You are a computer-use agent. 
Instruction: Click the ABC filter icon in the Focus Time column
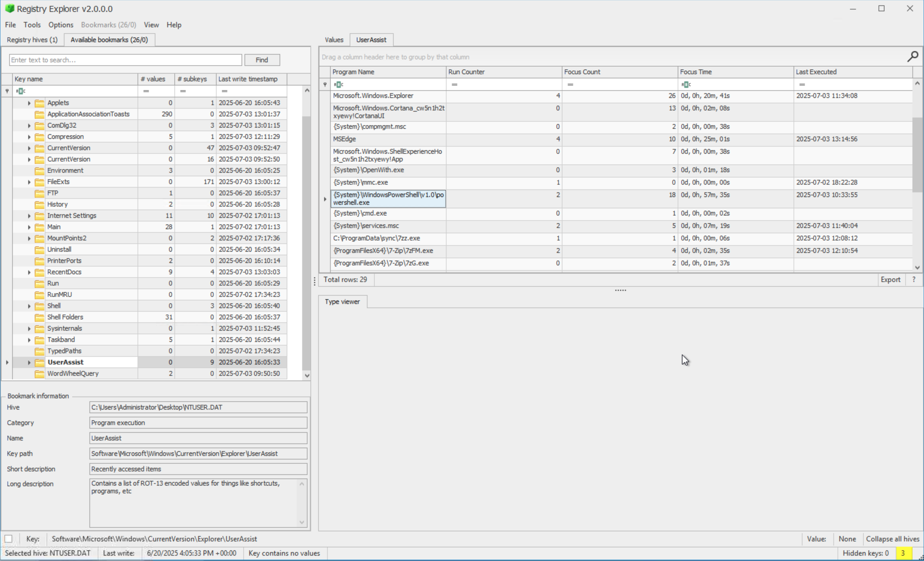pyautogui.click(x=687, y=84)
